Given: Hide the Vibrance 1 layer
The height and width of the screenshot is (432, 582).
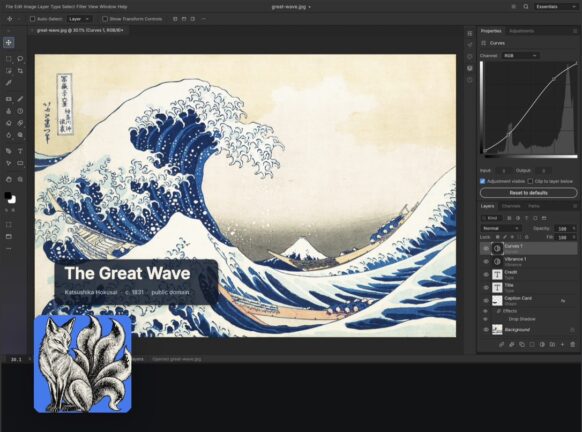Looking at the screenshot, I should coord(485,262).
